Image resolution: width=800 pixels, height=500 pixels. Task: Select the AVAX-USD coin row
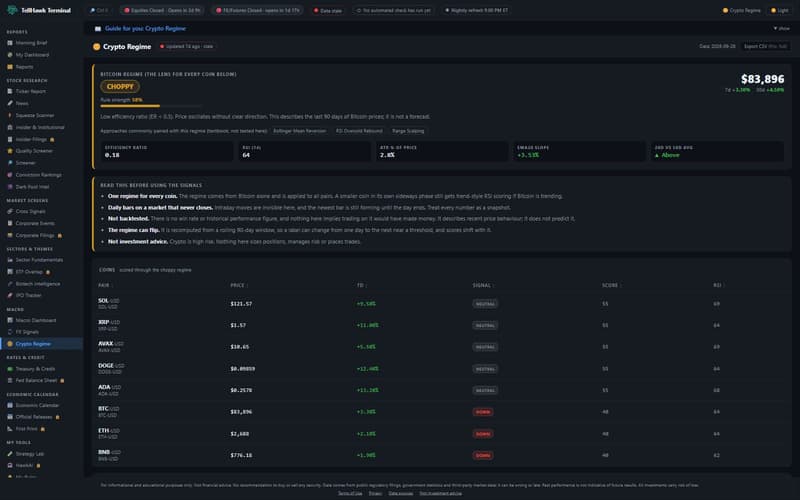(441, 347)
